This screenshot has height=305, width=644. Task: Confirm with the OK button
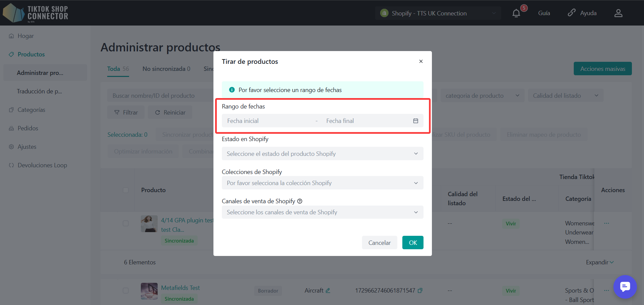[x=412, y=243]
